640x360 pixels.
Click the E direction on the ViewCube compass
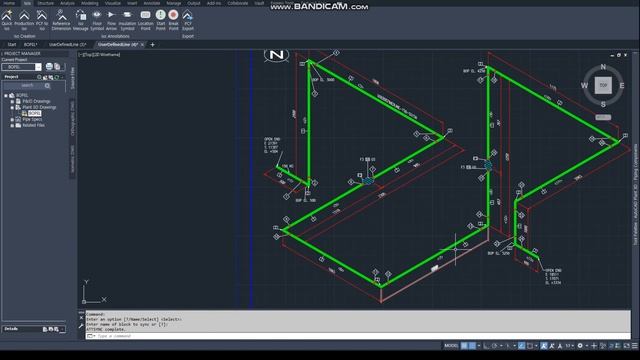pos(622,85)
